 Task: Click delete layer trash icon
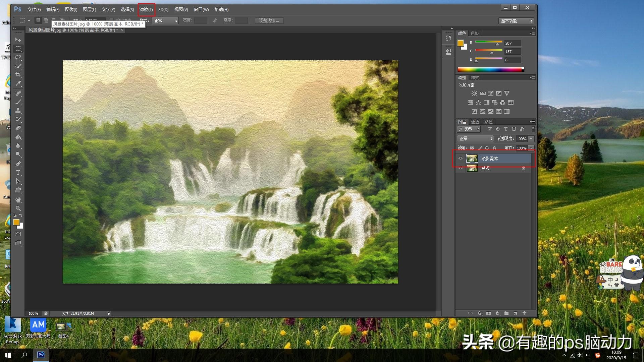pyautogui.click(x=524, y=313)
